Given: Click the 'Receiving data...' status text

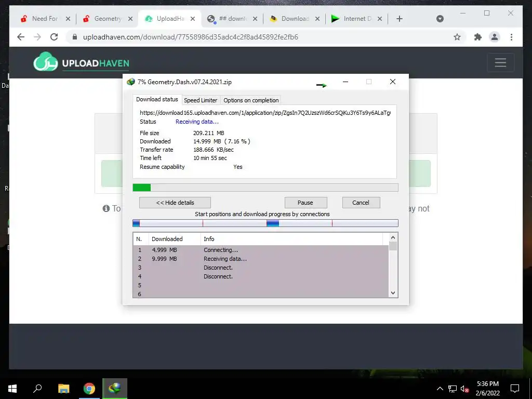Looking at the screenshot, I should [x=197, y=122].
